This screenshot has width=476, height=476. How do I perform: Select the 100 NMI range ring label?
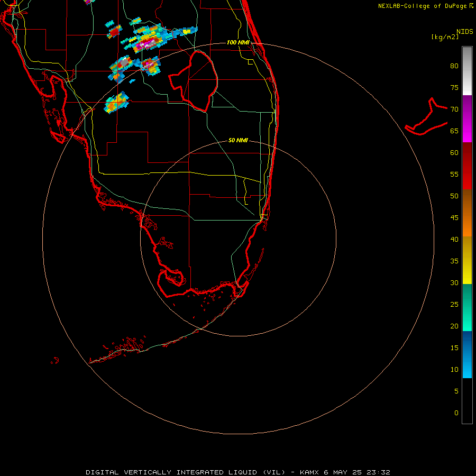[x=239, y=42]
